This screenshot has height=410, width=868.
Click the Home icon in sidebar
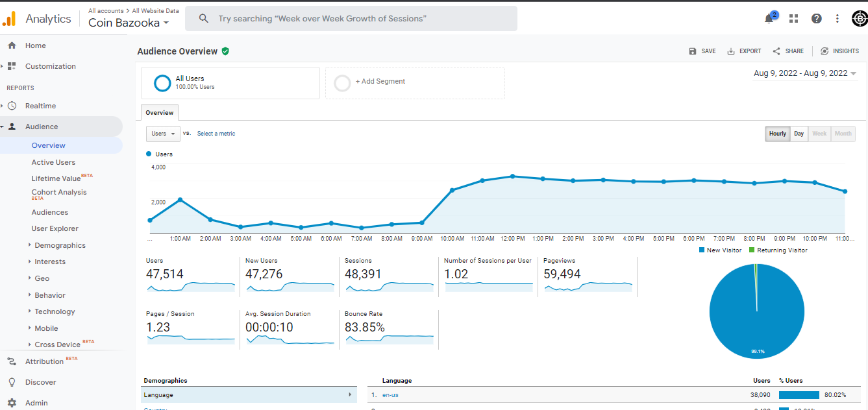pyautogui.click(x=12, y=45)
